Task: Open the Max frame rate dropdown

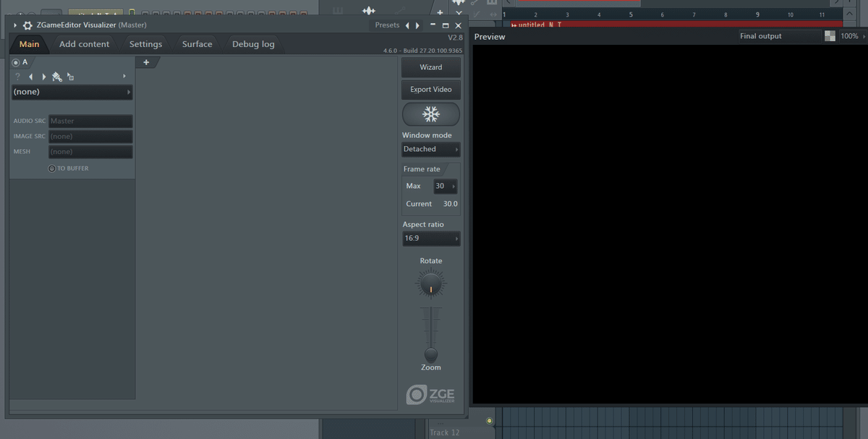Action: 445,186
